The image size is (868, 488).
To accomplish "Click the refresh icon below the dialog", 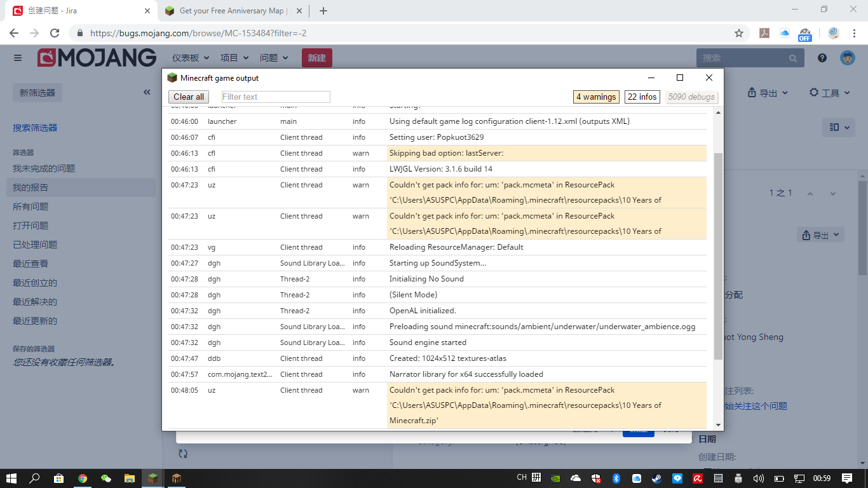I will (183, 453).
